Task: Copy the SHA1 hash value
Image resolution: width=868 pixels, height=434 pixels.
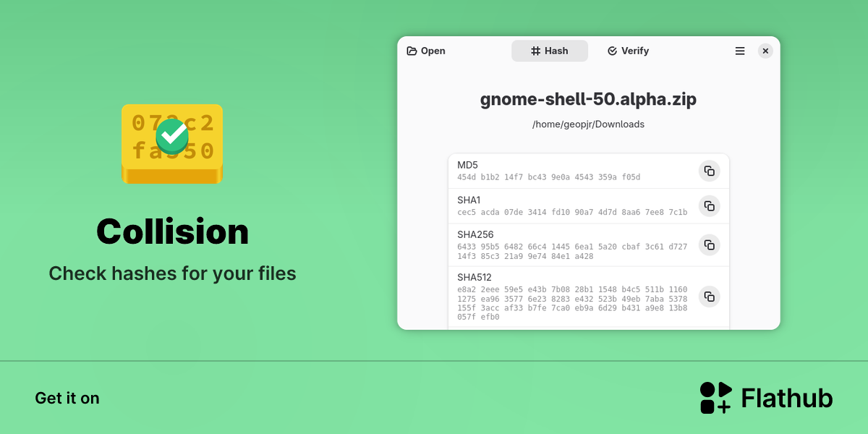Action: (x=710, y=206)
